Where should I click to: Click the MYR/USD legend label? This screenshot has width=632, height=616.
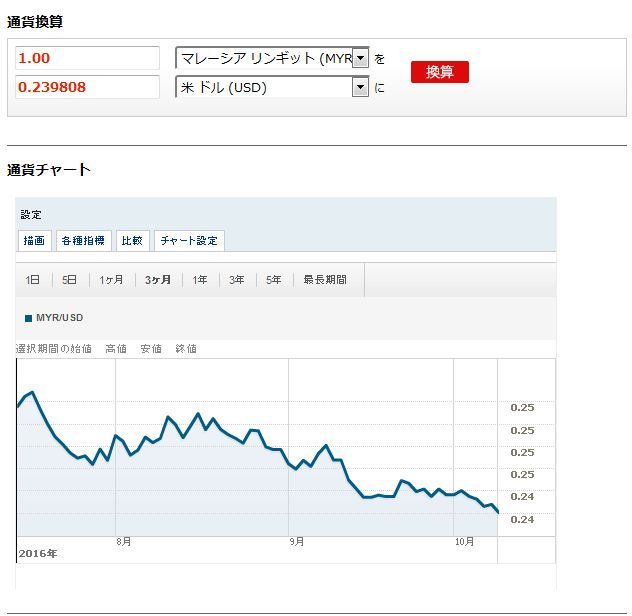pos(60,318)
